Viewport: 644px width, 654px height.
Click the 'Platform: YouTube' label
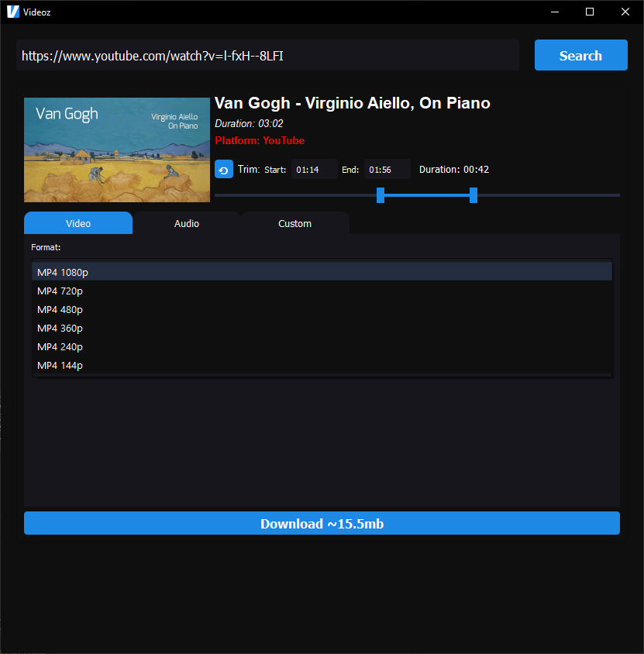(260, 140)
